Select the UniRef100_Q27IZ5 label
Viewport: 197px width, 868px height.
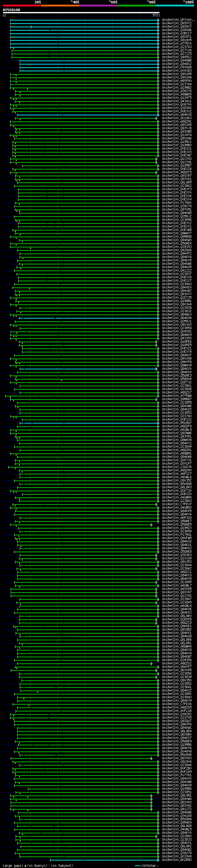(177, 54)
